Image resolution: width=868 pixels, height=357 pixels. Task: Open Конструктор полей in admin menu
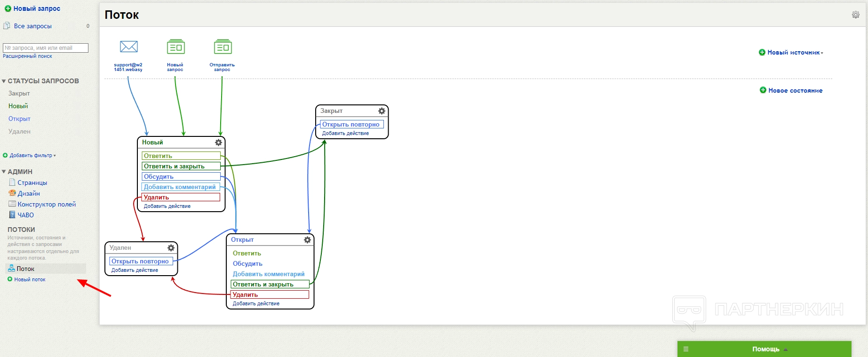pos(47,204)
